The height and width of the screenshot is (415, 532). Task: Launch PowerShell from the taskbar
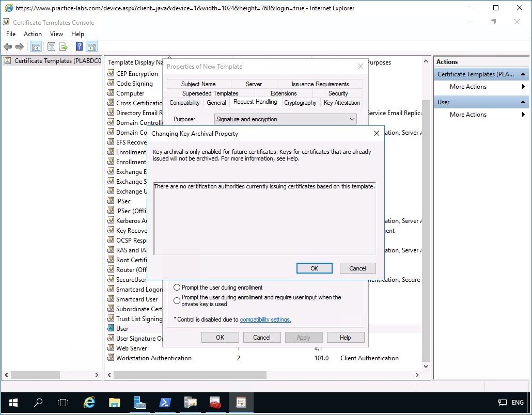point(165,402)
